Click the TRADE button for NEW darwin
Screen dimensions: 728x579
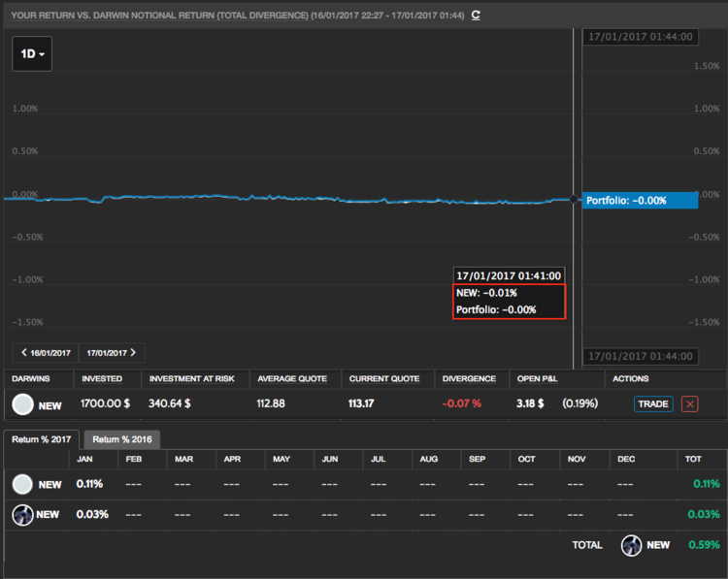pyautogui.click(x=653, y=403)
